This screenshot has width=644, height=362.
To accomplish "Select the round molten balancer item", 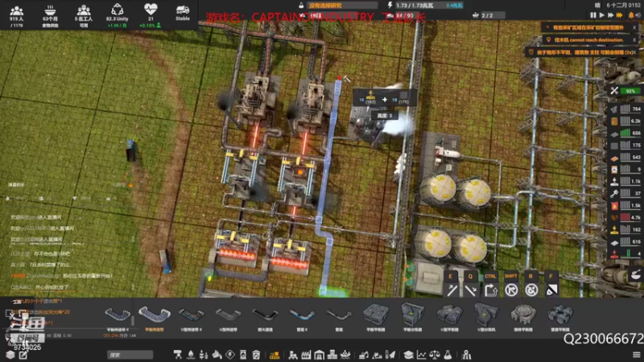I will (x=523, y=318).
